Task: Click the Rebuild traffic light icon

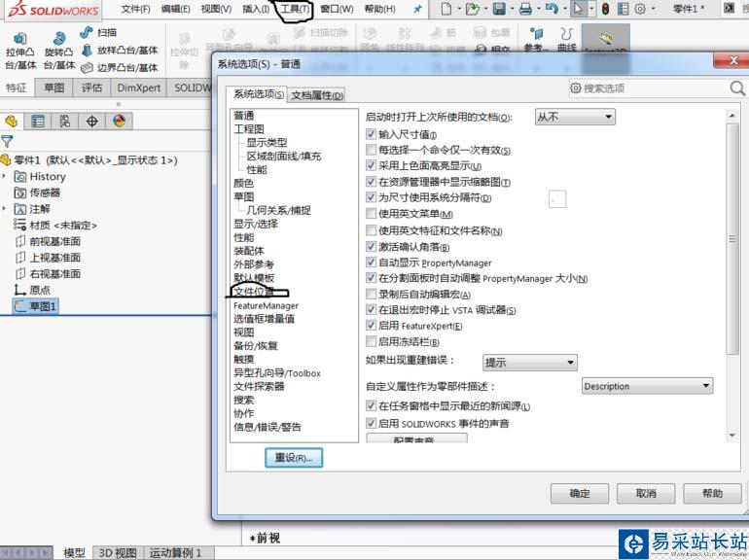Action: point(605,9)
